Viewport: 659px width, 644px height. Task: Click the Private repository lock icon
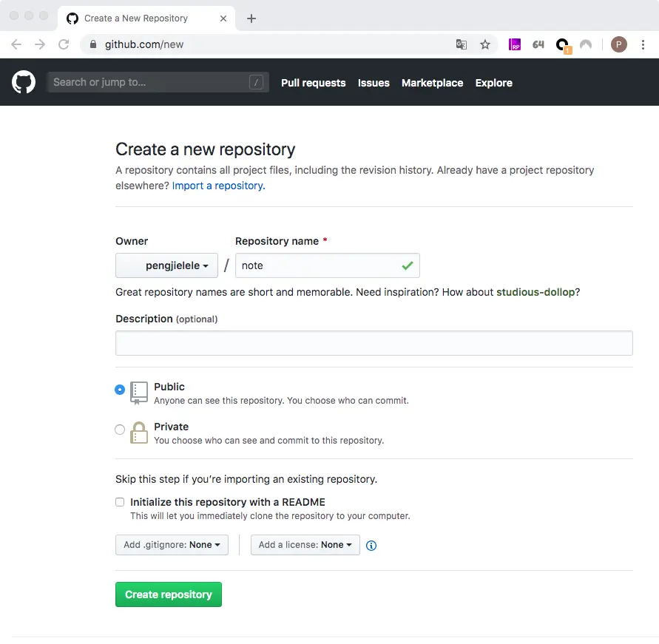click(x=139, y=433)
